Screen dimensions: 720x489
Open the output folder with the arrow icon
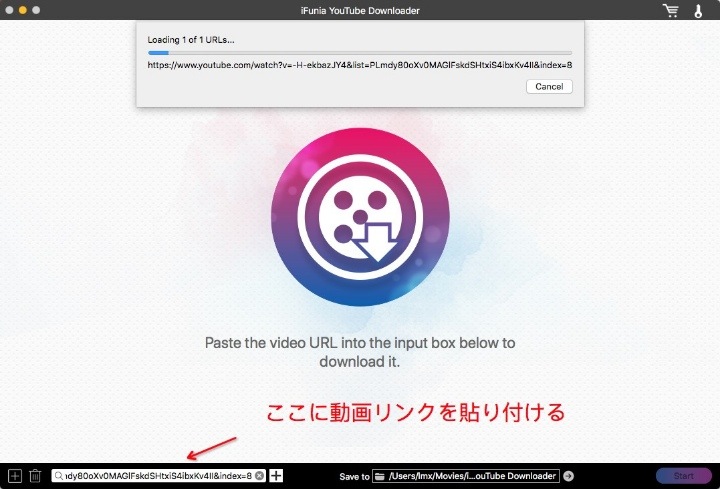tap(569, 476)
